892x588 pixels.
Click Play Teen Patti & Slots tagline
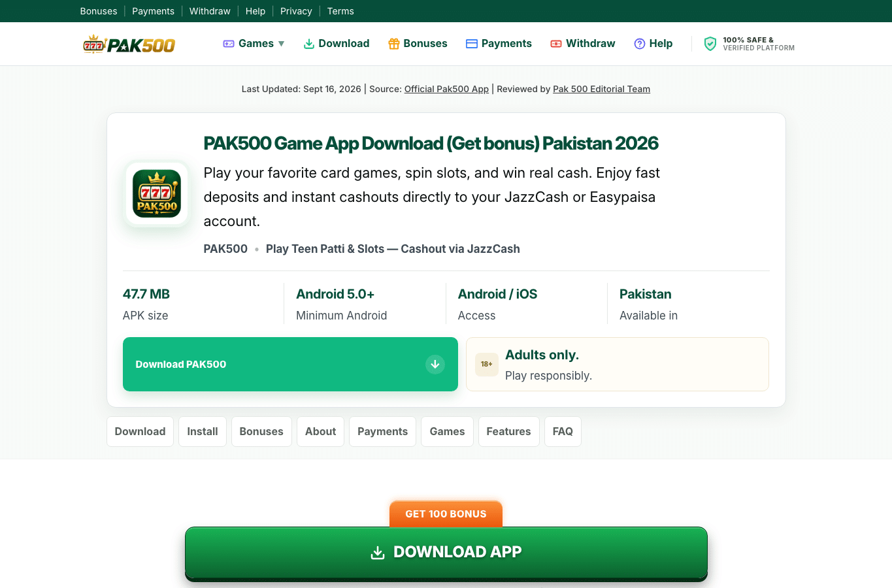[x=393, y=249]
